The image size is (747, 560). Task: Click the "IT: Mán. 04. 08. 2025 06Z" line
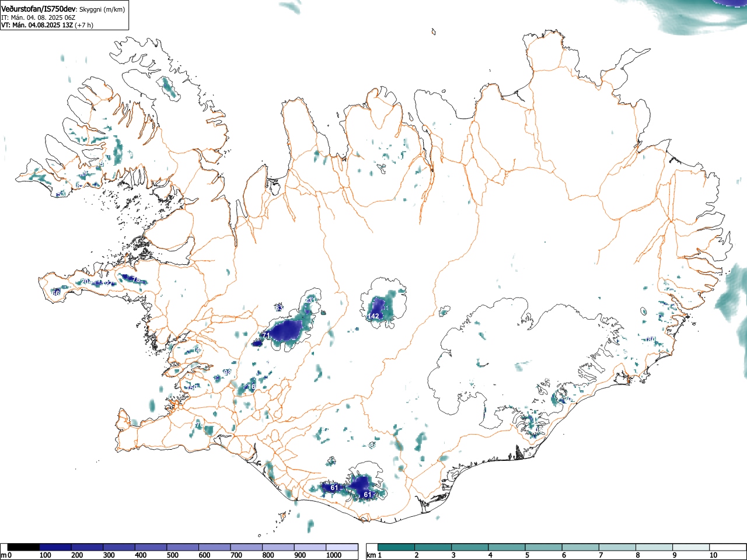(x=38, y=17)
